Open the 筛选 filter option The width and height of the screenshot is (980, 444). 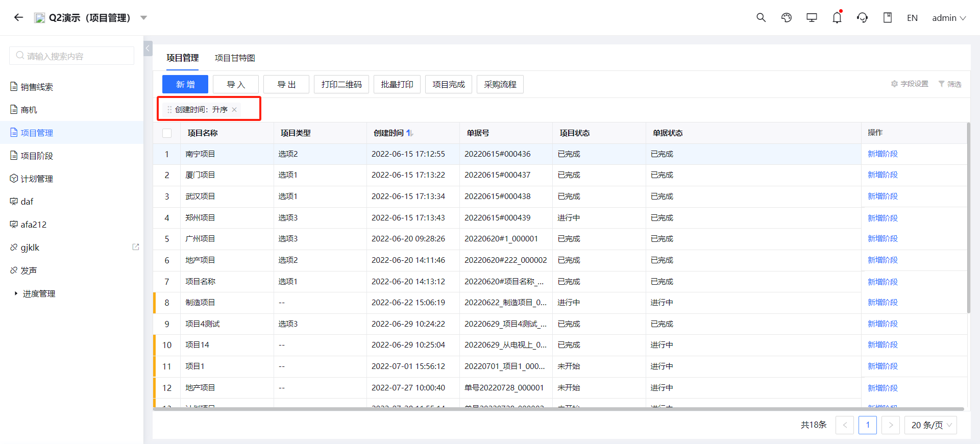[x=950, y=84]
